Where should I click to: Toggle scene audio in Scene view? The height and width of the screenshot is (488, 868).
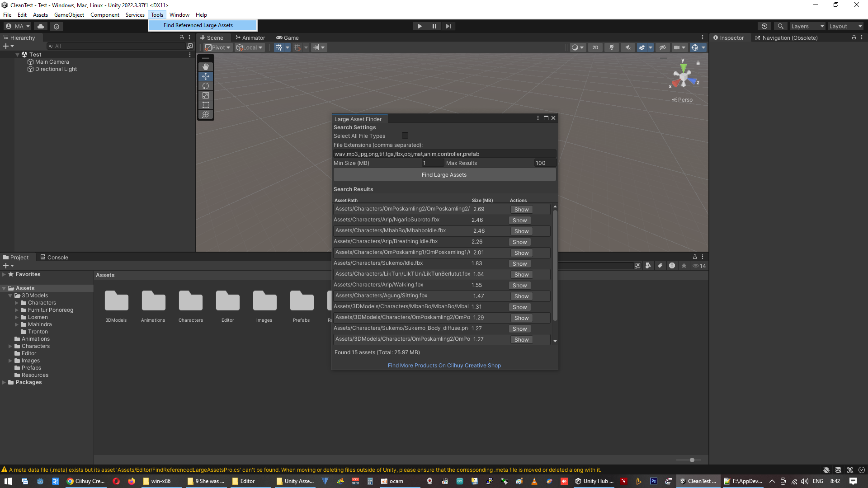coord(628,47)
